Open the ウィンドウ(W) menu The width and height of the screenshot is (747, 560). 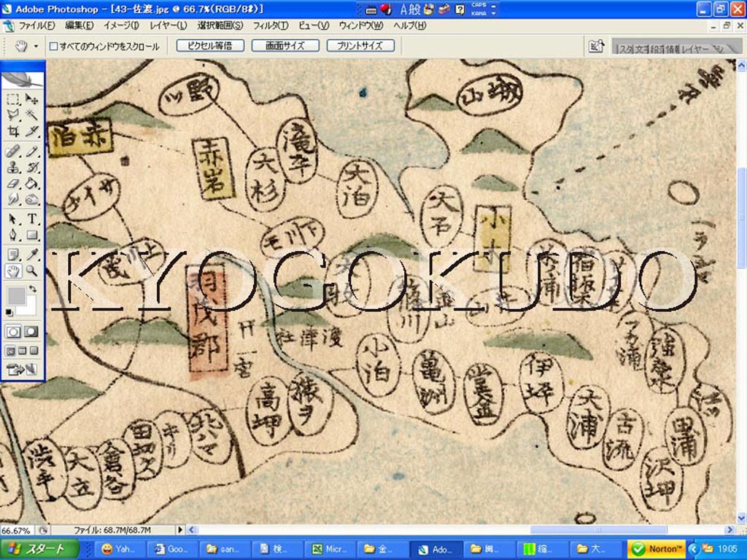click(x=361, y=26)
